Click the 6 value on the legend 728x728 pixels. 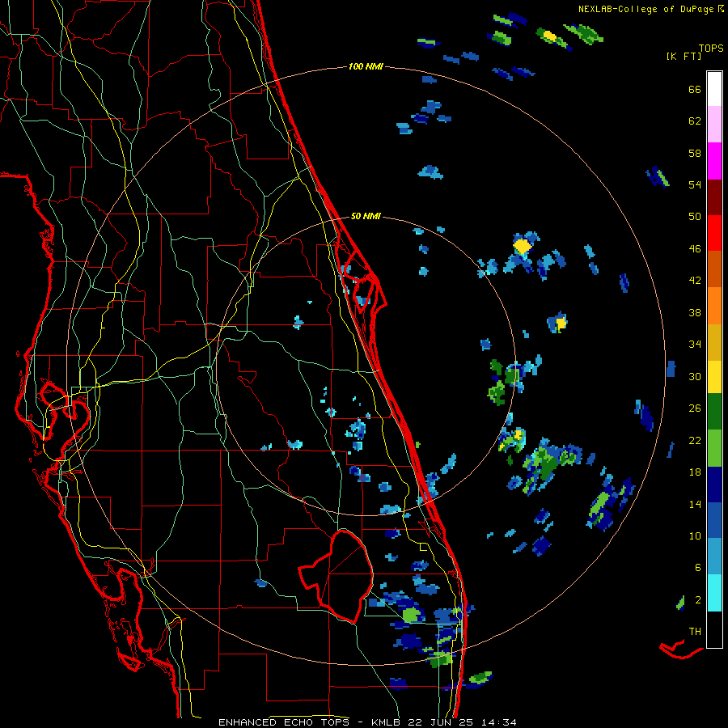click(x=698, y=568)
